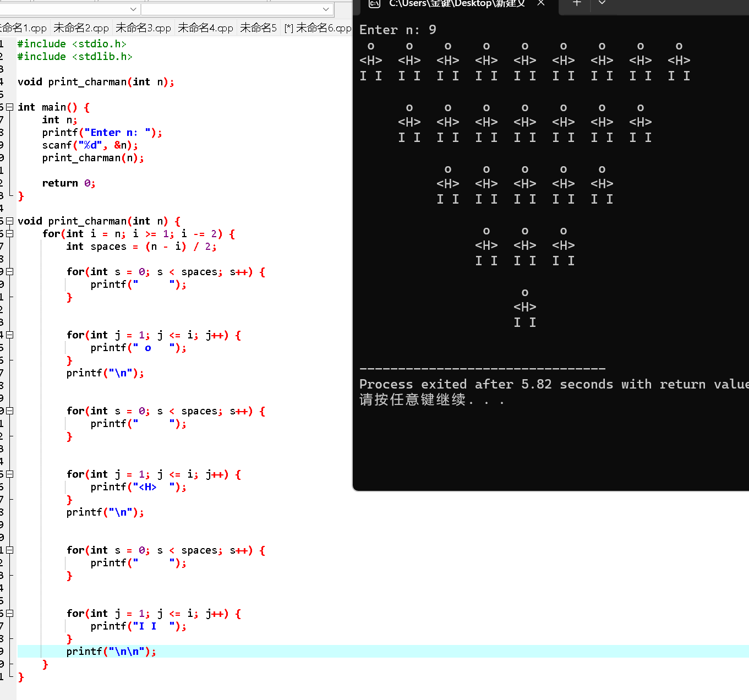Screen dimensions: 749x700
Task: Click the 请按任意键继续 prompt in console
Action: (x=432, y=400)
